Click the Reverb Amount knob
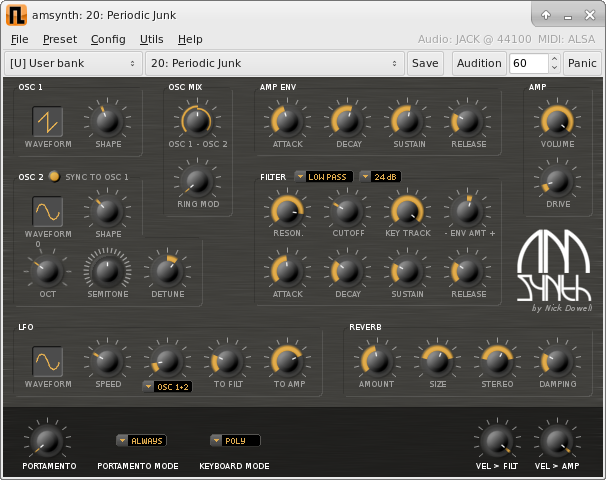This screenshot has width=606, height=480. (x=377, y=361)
